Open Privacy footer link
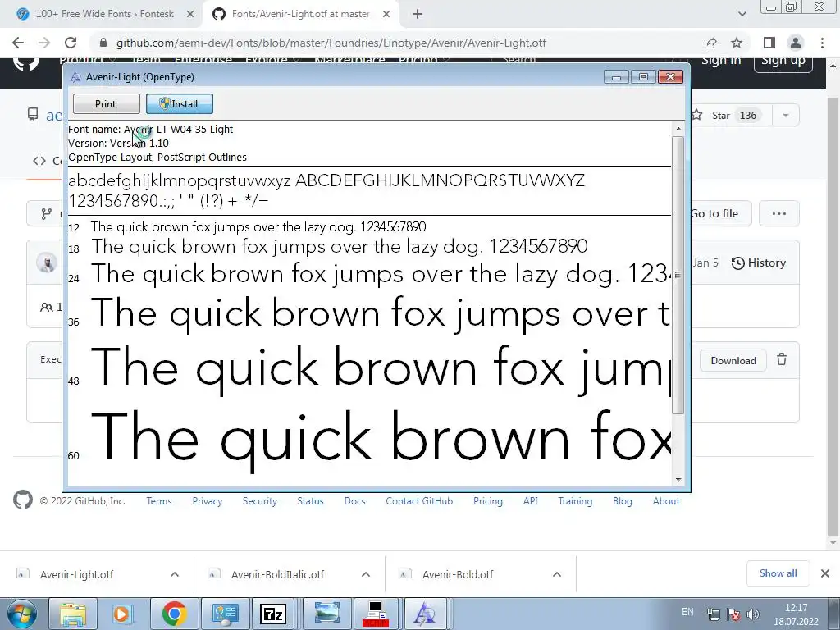840x630 pixels. coord(208,501)
